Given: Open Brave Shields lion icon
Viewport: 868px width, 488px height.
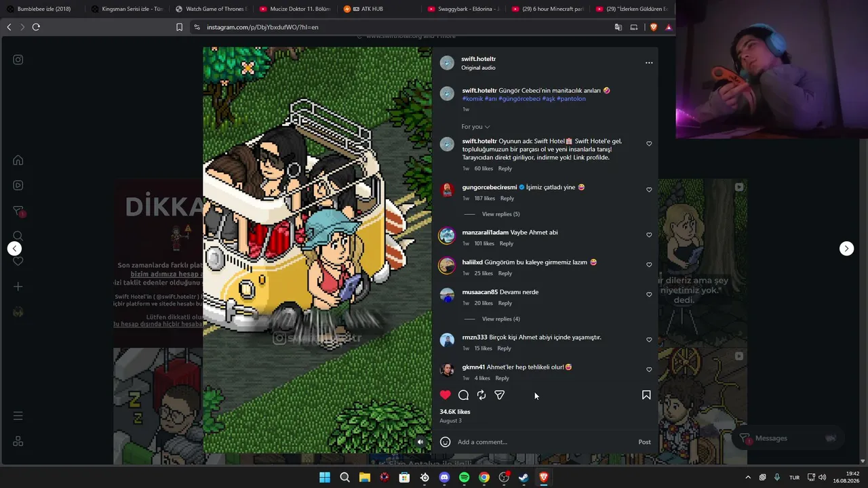Looking at the screenshot, I should click(x=654, y=27).
